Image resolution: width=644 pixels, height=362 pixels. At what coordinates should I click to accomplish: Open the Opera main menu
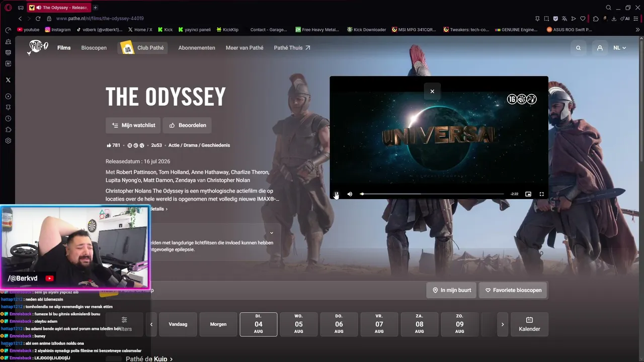pos(8,8)
